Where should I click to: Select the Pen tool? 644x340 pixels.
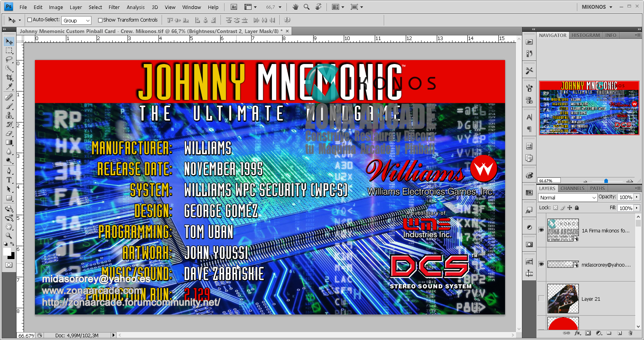[x=9, y=171]
